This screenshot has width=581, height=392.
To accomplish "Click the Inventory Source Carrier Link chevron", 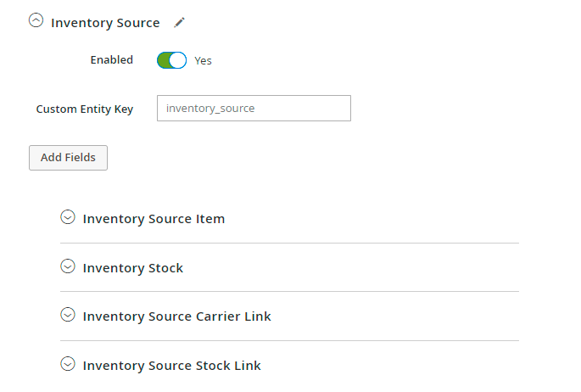I will pyautogui.click(x=68, y=315).
